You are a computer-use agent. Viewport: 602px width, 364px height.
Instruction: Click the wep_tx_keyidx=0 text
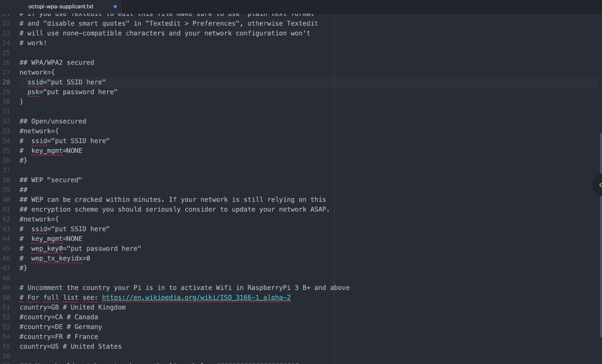[60, 259]
